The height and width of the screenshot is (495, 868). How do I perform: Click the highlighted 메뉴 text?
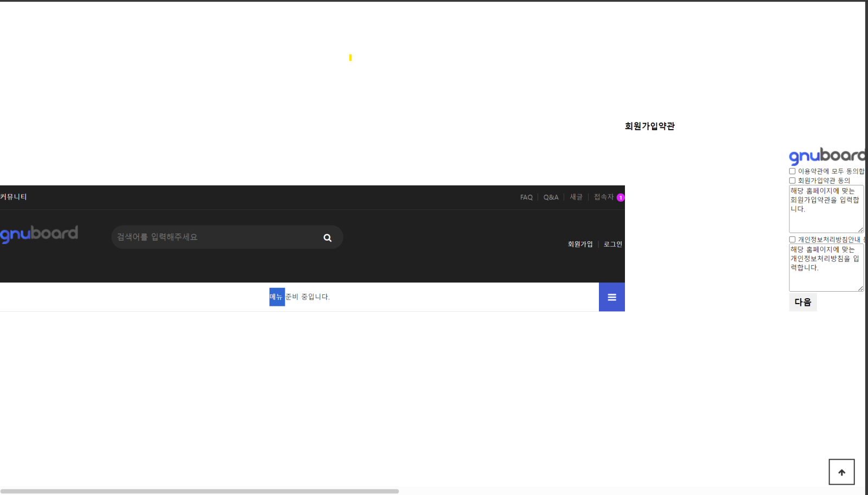(x=277, y=297)
